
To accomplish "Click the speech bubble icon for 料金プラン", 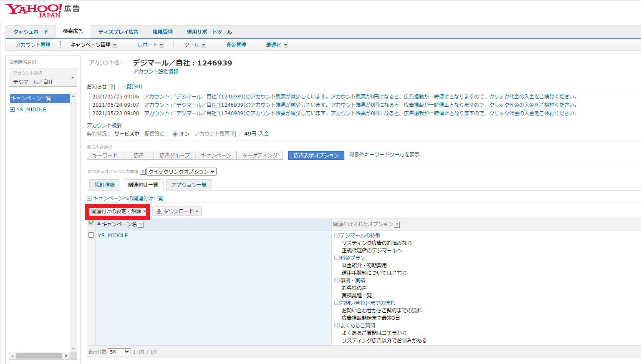I will (x=337, y=258).
